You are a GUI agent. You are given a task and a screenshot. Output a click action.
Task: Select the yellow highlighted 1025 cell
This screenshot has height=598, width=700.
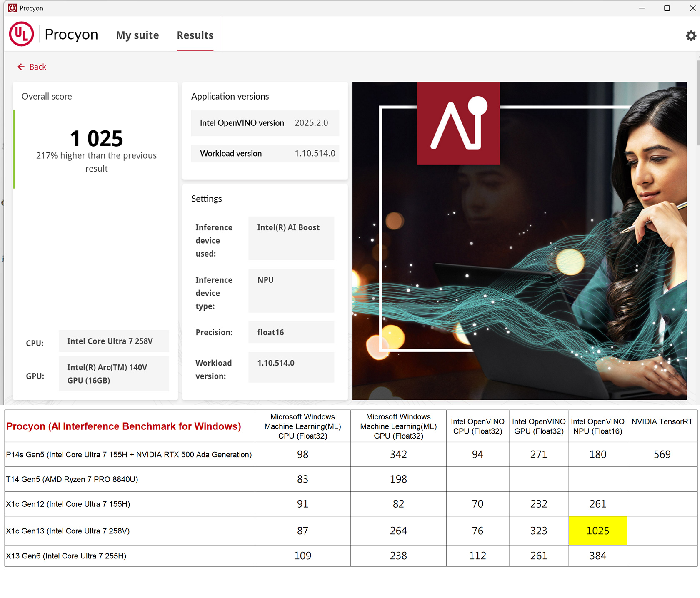tap(597, 531)
